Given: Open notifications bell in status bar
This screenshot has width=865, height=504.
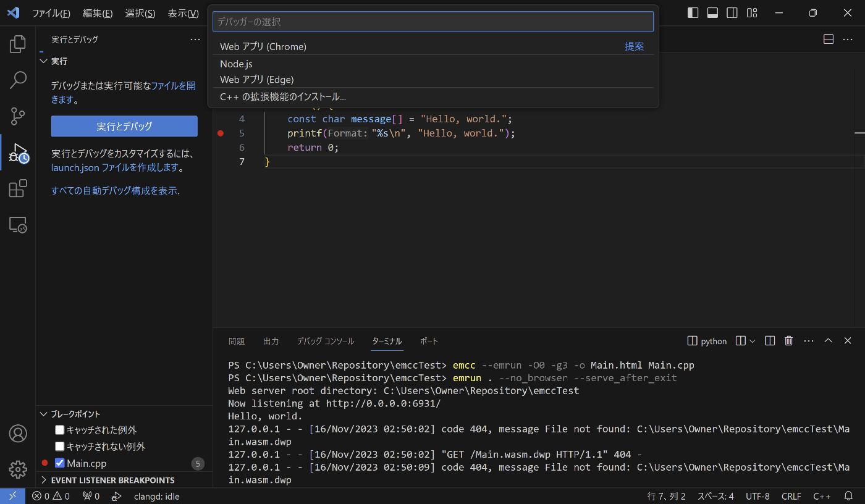Looking at the screenshot, I should 849,496.
